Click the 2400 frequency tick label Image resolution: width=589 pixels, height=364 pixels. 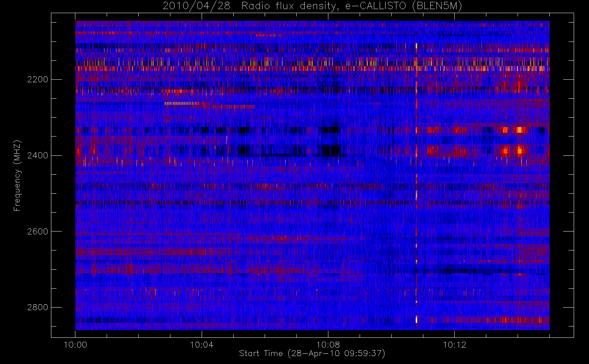click(37, 156)
